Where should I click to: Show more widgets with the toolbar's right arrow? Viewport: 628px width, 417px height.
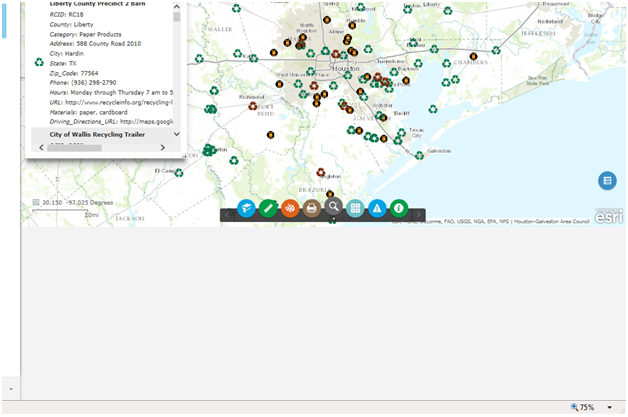(x=419, y=215)
